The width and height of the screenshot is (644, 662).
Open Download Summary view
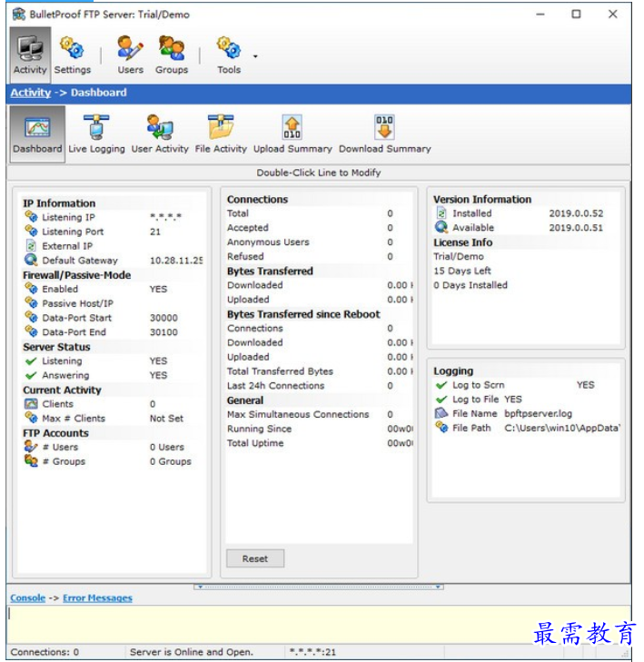click(385, 133)
